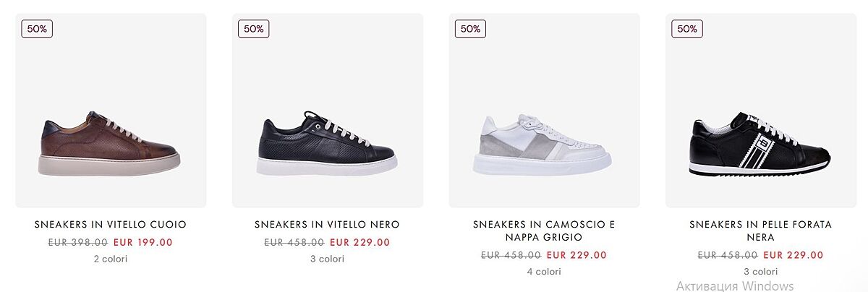The height and width of the screenshot is (292, 868).
Task: Select the '2 colori' label under Vitello Cuoio
Action: pos(111,259)
